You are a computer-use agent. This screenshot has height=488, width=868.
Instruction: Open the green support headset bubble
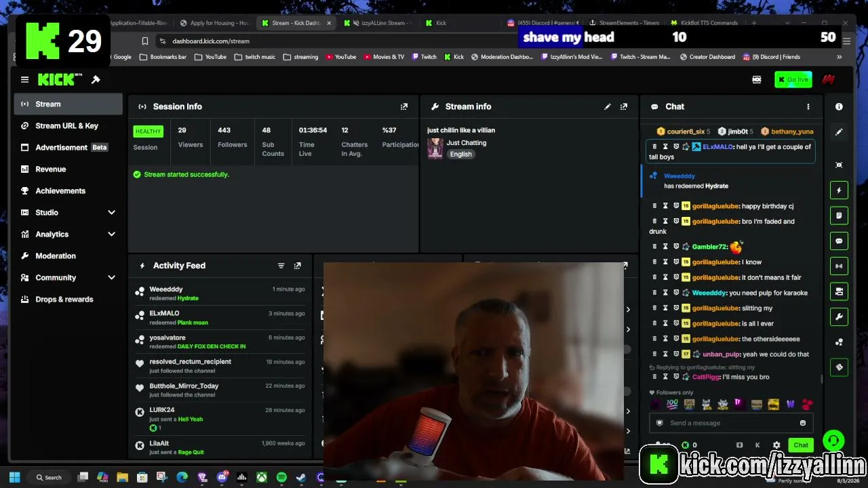833,441
